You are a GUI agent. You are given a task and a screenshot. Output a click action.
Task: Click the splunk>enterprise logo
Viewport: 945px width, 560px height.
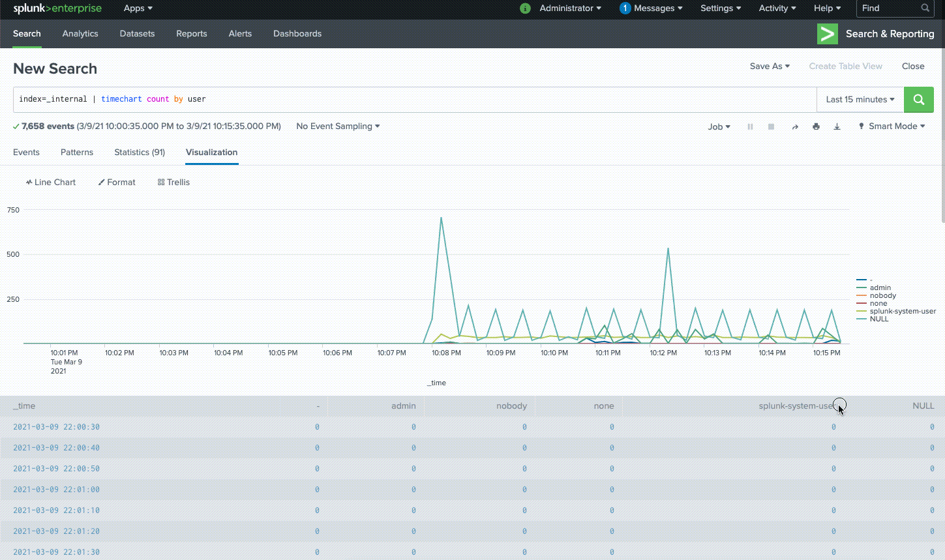tap(57, 8)
